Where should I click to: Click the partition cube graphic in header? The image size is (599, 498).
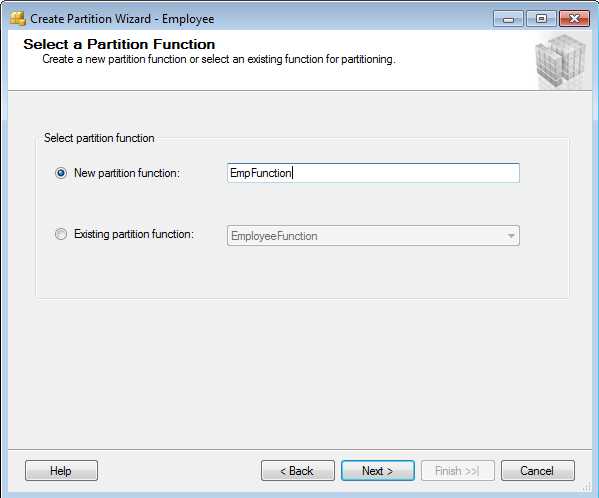coord(560,61)
